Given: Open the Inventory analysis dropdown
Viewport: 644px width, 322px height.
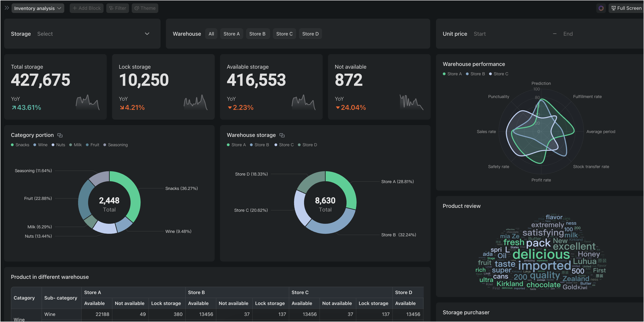Looking at the screenshot, I should coord(38,8).
